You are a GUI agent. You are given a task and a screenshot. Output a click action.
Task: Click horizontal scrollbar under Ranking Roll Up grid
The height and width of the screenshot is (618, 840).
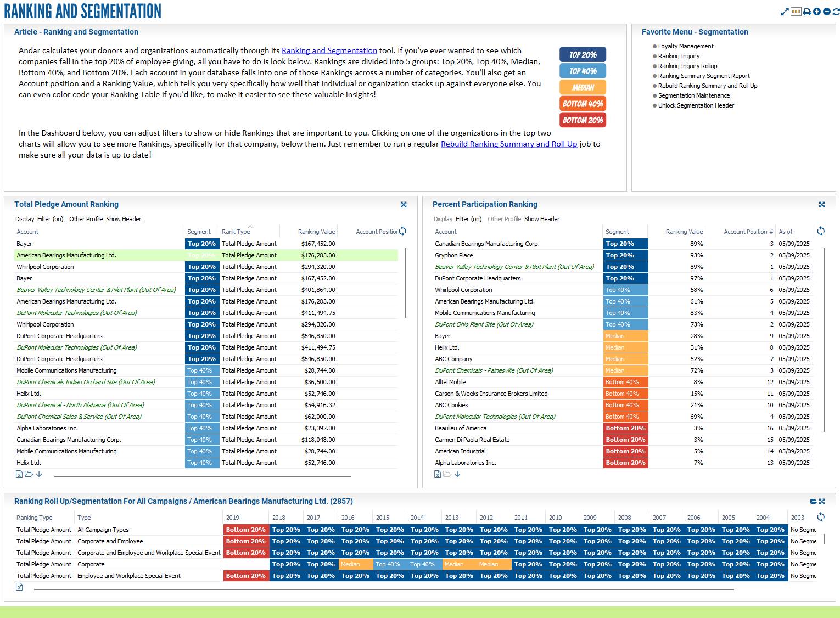tap(384, 589)
